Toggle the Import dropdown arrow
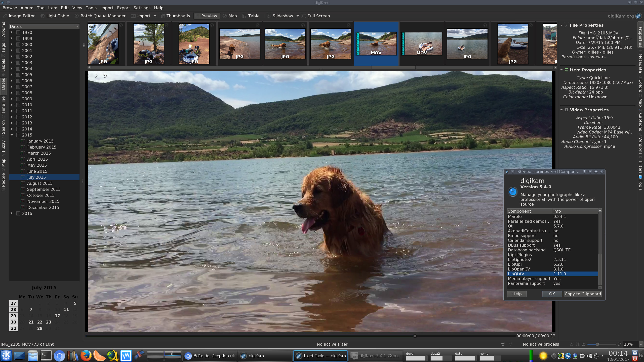Screen dimensions: 644x362 (155, 16)
